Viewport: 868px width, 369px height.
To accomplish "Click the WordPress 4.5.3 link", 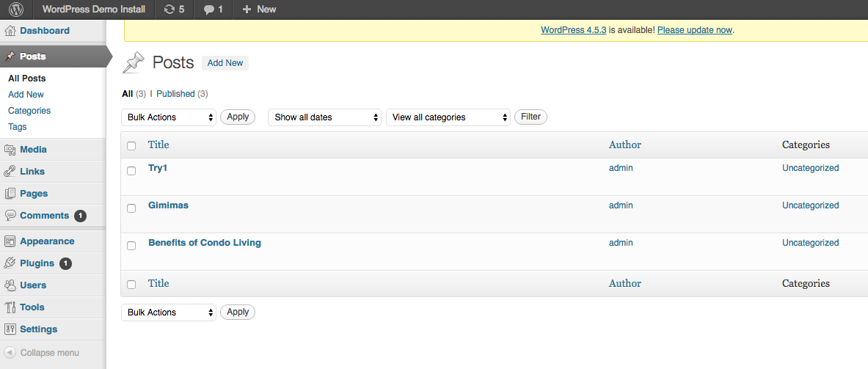I will (x=574, y=30).
